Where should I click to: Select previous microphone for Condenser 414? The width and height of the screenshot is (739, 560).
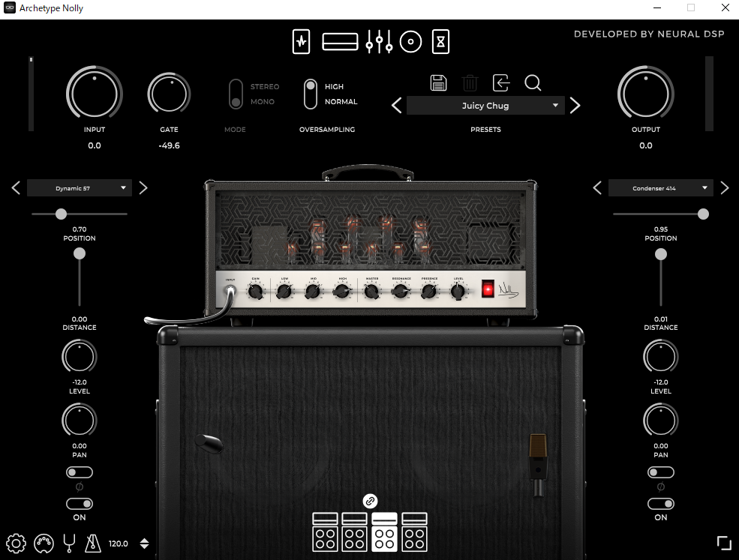pyautogui.click(x=597, y=188)
